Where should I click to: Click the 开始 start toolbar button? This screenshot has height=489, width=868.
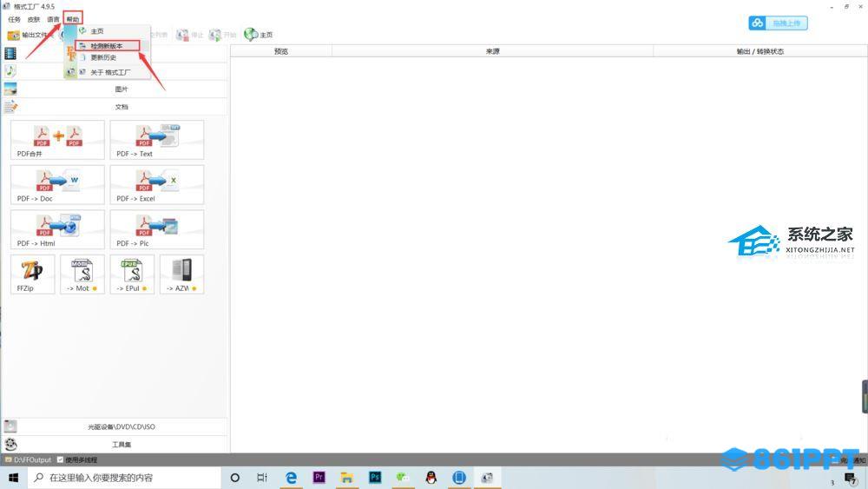222,35
